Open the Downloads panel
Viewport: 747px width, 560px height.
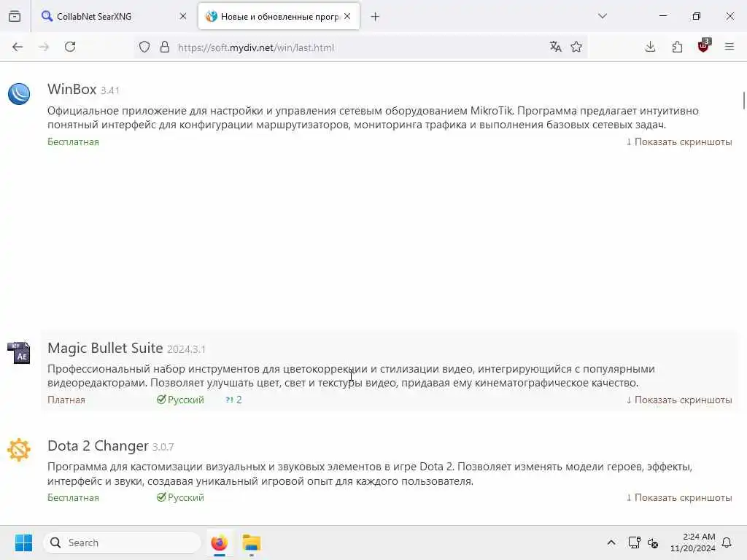coord(650,47)
